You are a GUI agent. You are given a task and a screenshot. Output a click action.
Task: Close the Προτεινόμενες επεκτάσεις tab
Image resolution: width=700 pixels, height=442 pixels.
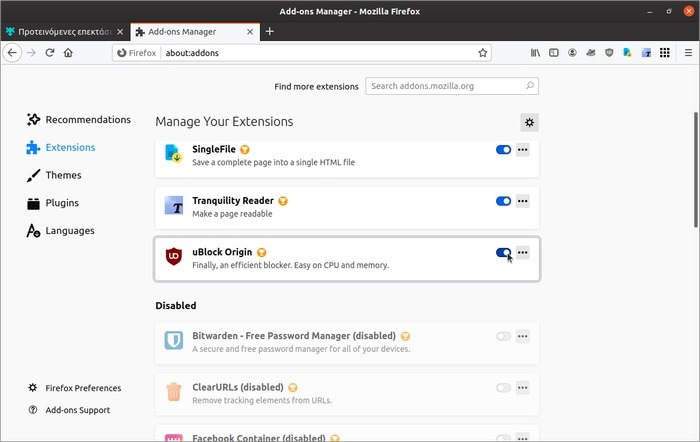(120, 32)
